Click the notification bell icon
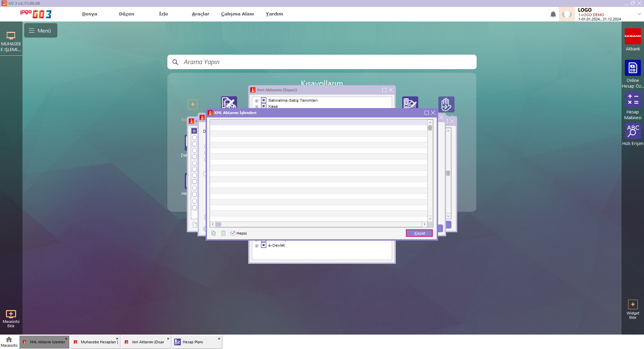Image resolution: width=644 pixels, height=349 pixels. [553, 14]
